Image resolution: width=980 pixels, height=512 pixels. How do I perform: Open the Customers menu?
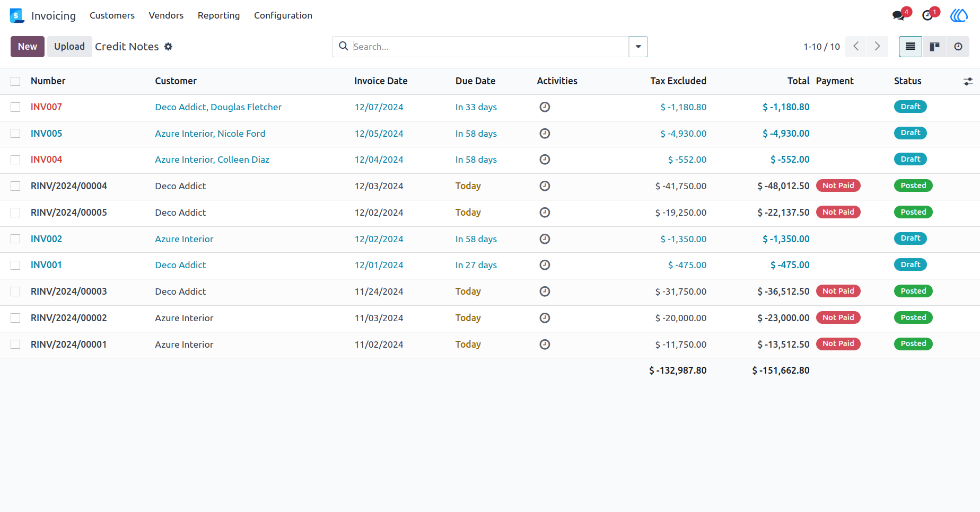[x=112, y=15]
